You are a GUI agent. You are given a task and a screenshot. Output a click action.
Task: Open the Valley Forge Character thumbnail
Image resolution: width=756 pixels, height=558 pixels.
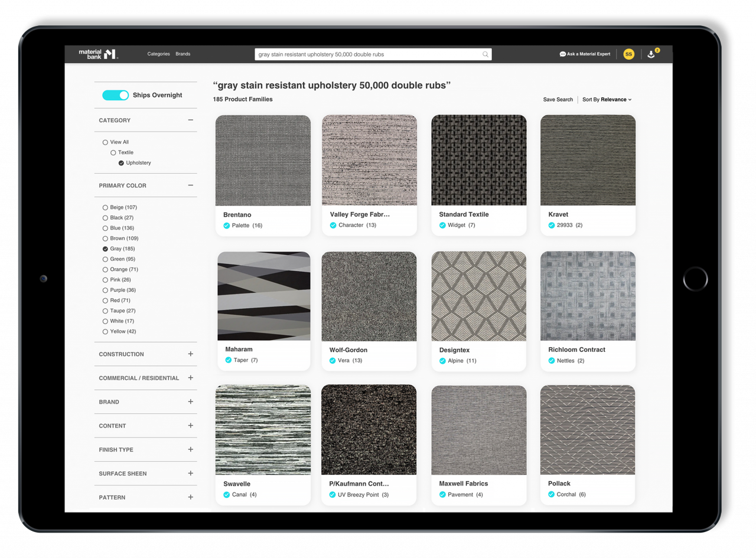click(x=369, y=160)
